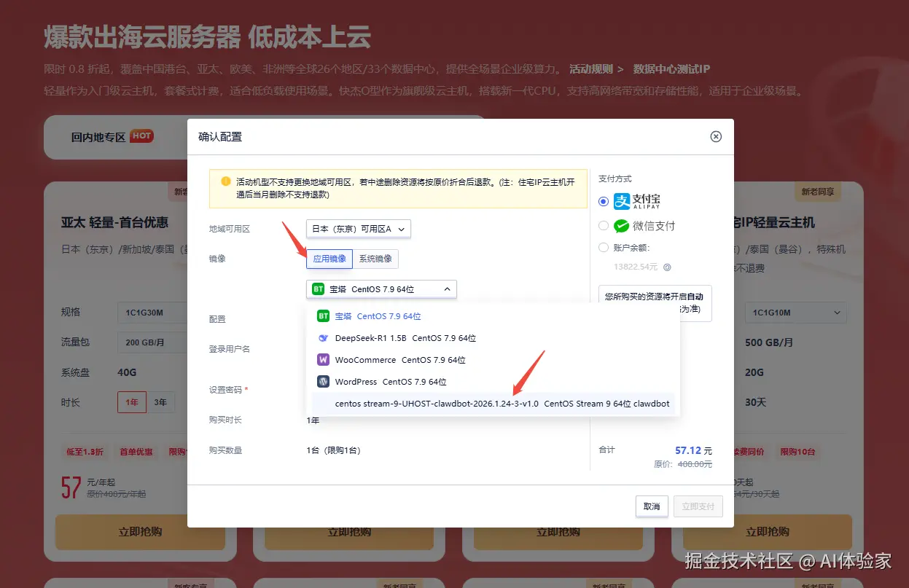909x588 pixels.
Task: Select the 3年 duration option
Action: [x=160, y=402]
